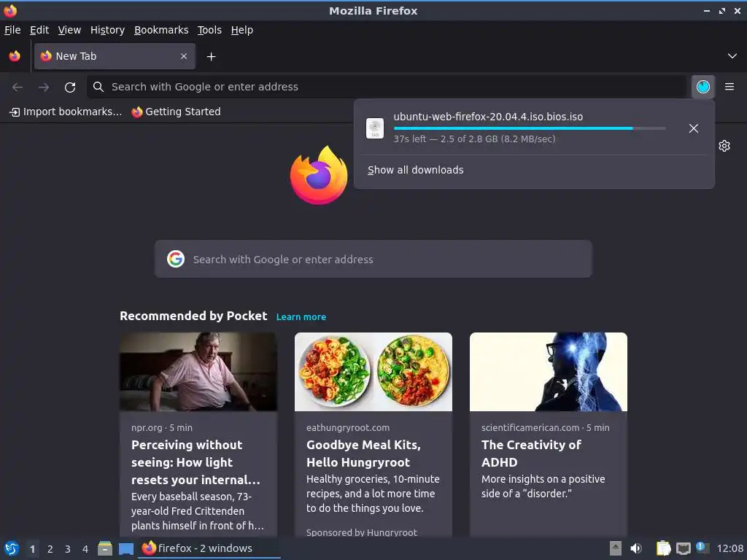747x560 pixels.
Task: Open the npr.org article thumbnail
Action: point(198,372)
